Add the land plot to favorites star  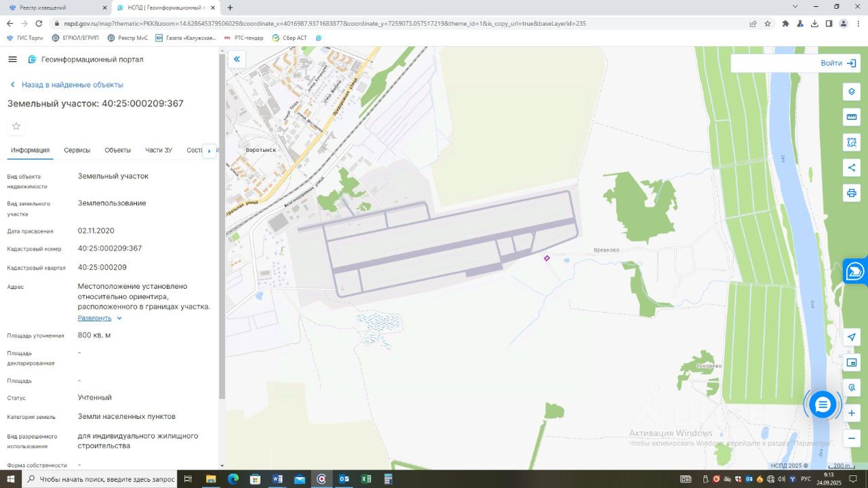coord(16,126)
